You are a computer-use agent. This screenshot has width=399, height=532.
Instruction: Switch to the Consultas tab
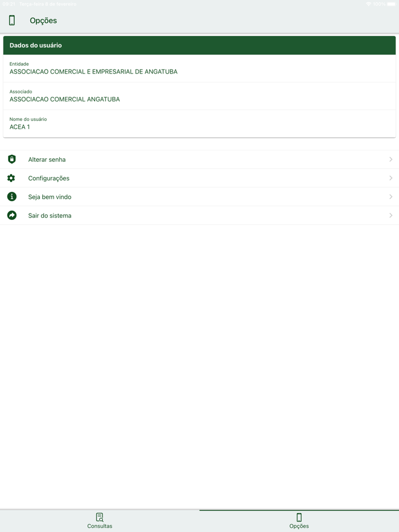[x=100, y=521]
